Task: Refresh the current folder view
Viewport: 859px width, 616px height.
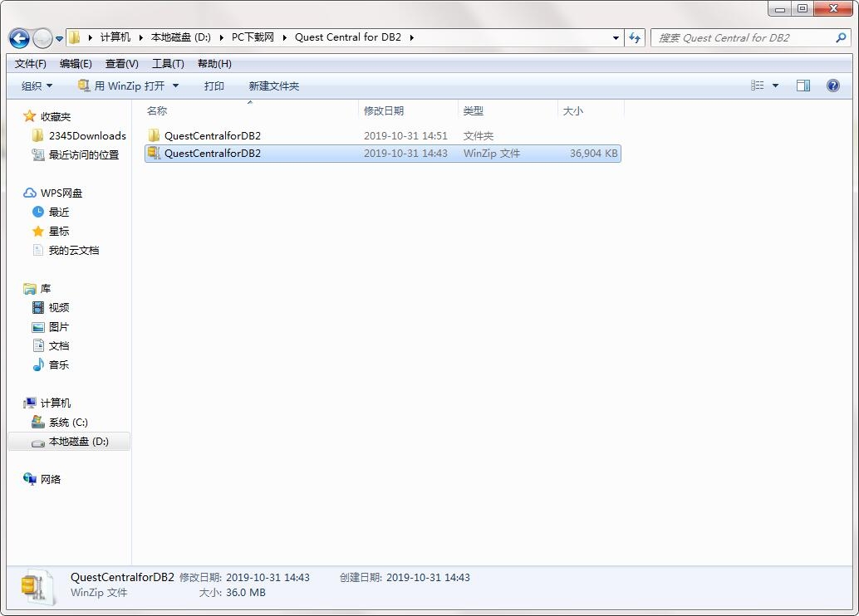Action: (635, 38)
